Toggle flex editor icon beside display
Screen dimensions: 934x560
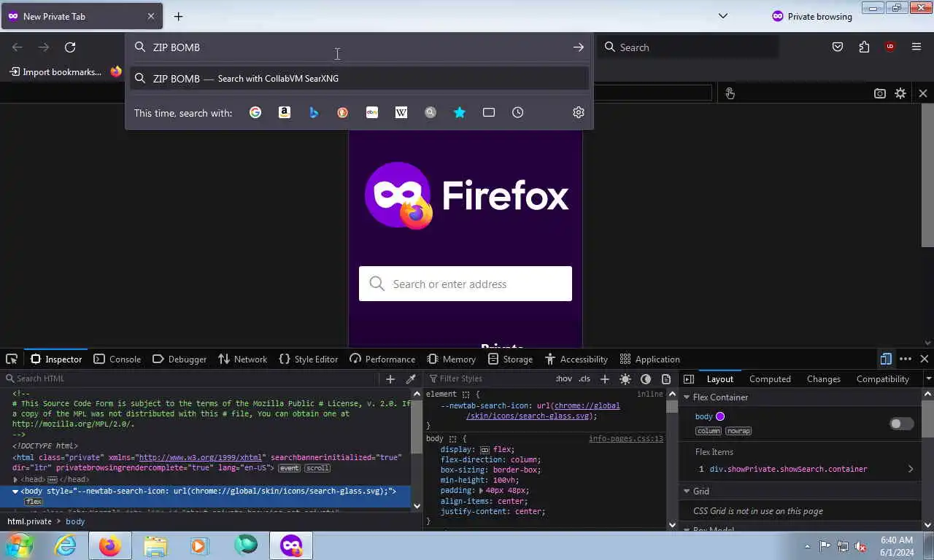pos(485,450)
